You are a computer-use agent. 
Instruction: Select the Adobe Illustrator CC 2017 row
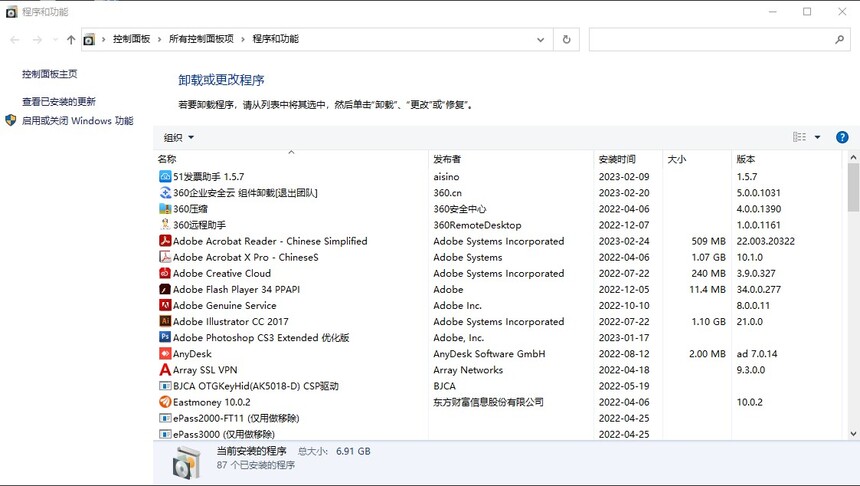tap(497, 321)
